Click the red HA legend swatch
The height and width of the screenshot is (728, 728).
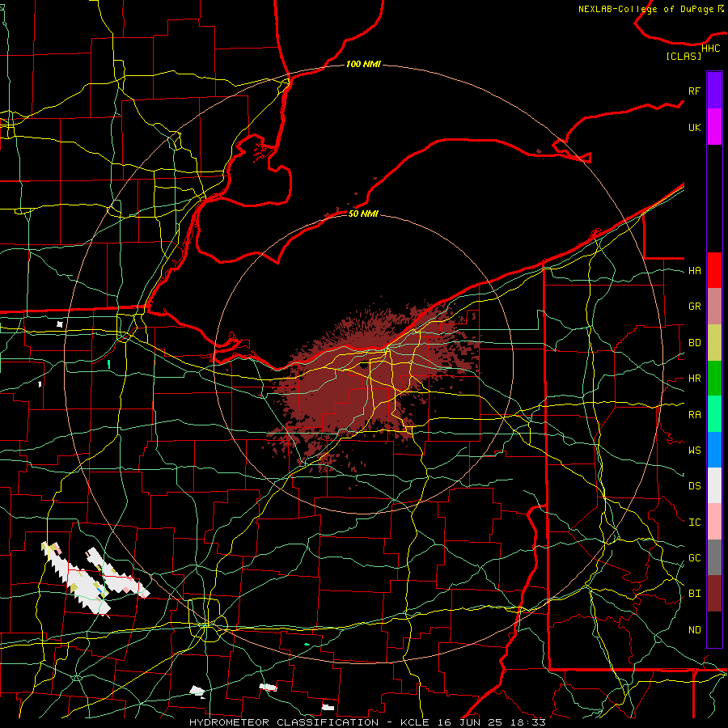[714, 270]
